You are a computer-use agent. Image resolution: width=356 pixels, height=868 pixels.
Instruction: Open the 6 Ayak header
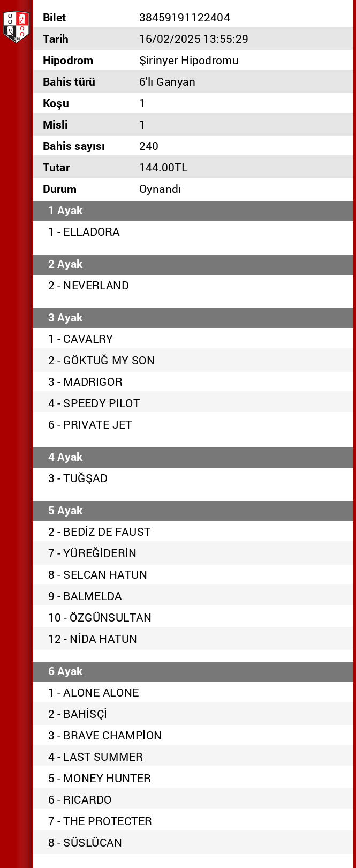pyautogui.click(x=193, y=671)
